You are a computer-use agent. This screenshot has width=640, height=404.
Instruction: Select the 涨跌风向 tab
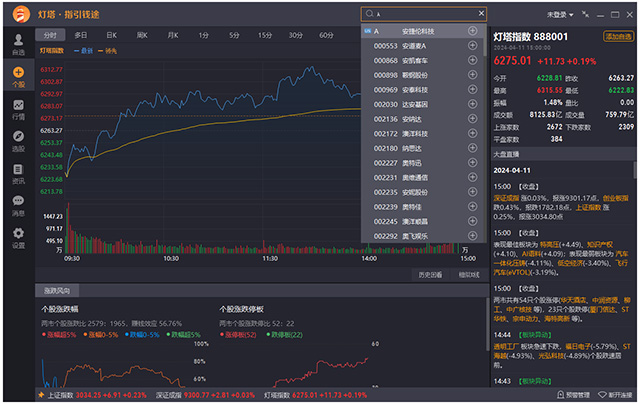coord(57,291)
